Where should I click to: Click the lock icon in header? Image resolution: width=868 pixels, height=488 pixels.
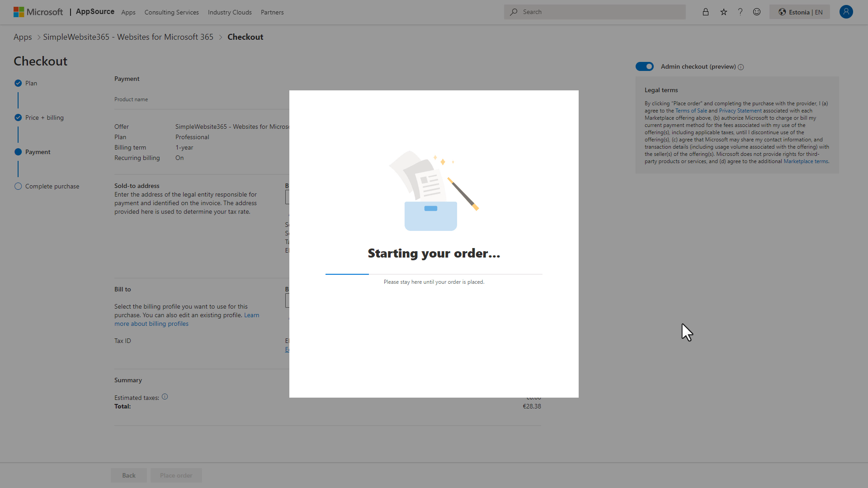705,12
